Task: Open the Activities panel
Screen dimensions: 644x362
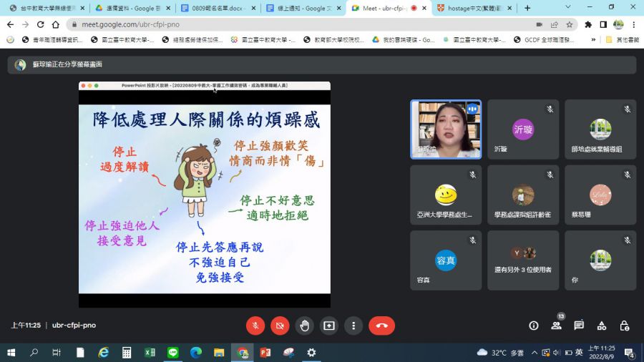Action: click(602, 326)
